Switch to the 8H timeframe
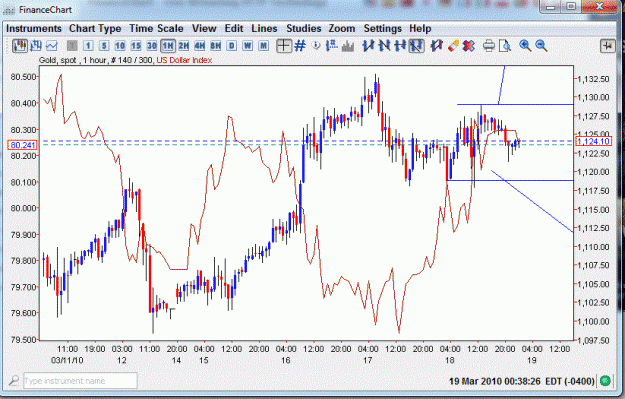The height and width of the screenshot is (399, 625). [x=216, y=46]
